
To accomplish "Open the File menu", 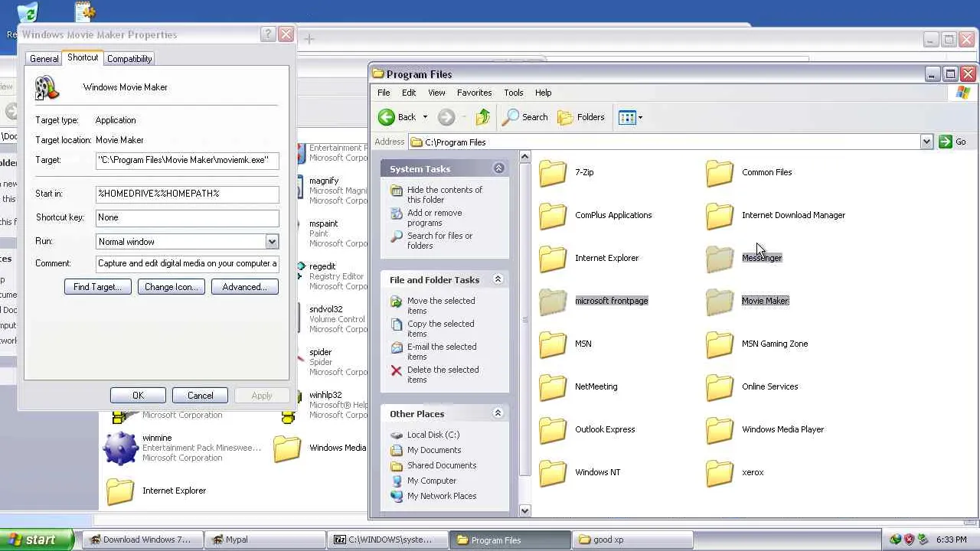I will click(384, 93).
